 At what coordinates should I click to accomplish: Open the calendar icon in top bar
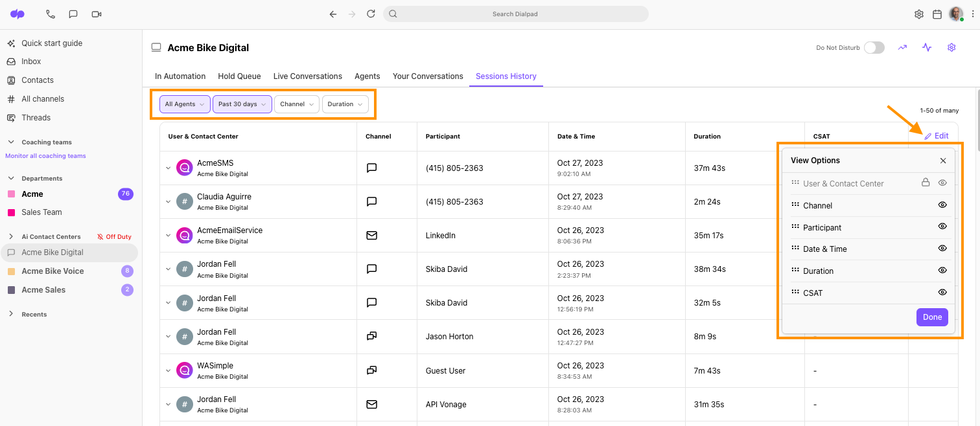(x=937, y=14)
